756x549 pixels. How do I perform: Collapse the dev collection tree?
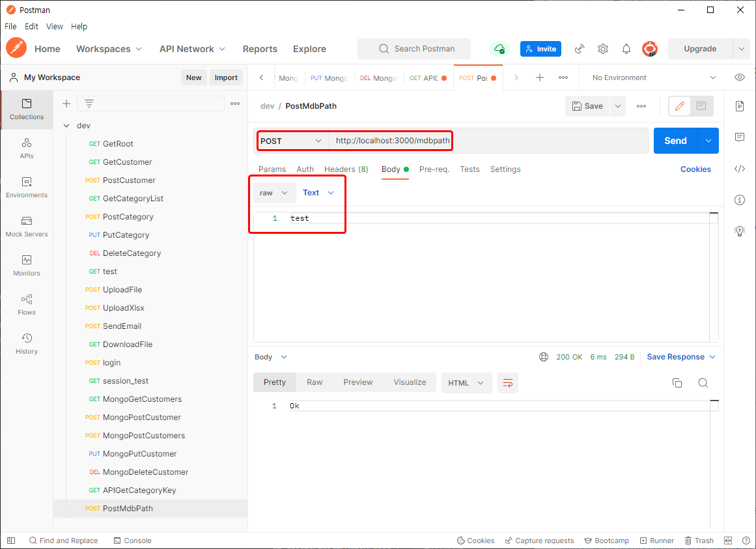click(66, 125)
